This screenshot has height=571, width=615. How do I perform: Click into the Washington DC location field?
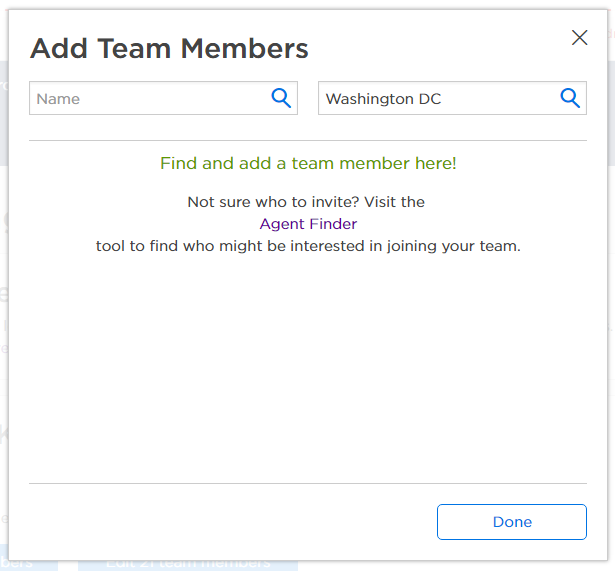point(438,99)
